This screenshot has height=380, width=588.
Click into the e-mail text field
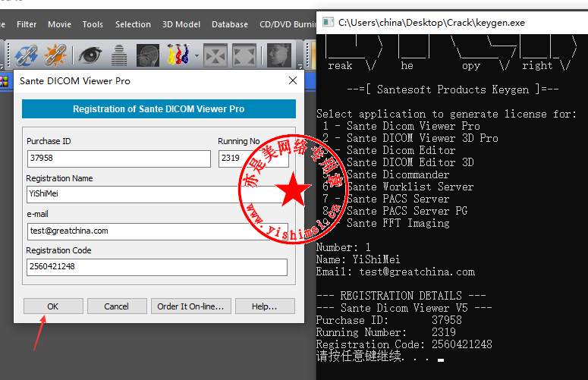tap(156, 231)
